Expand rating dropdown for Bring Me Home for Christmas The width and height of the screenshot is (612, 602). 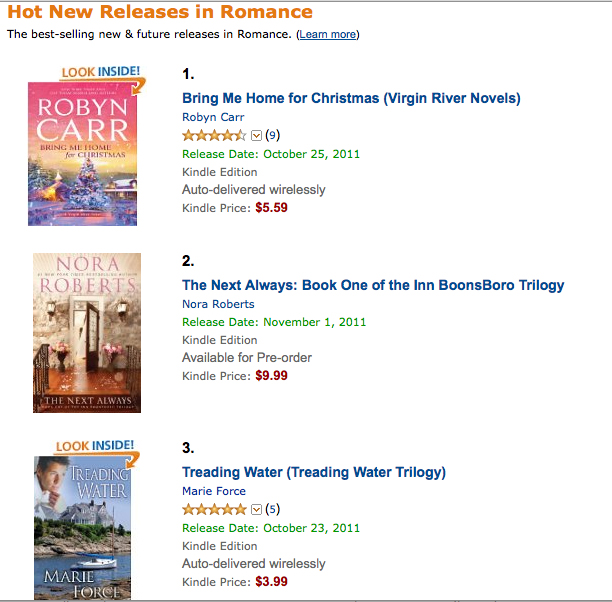click(255, 135)
